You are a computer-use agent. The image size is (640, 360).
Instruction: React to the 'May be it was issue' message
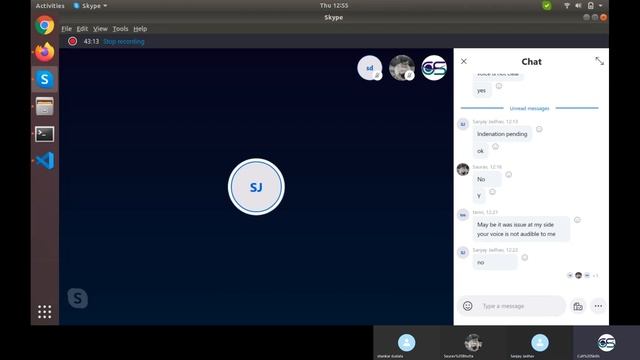tap(577, 220)
